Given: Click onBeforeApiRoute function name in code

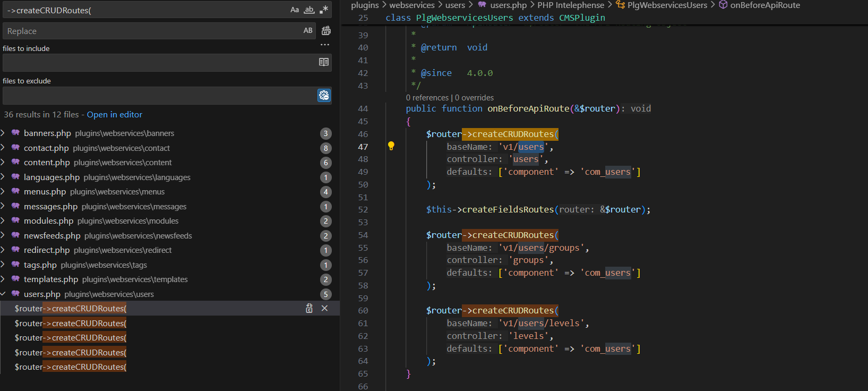Looking at the screenshot, I should [528, 108].
